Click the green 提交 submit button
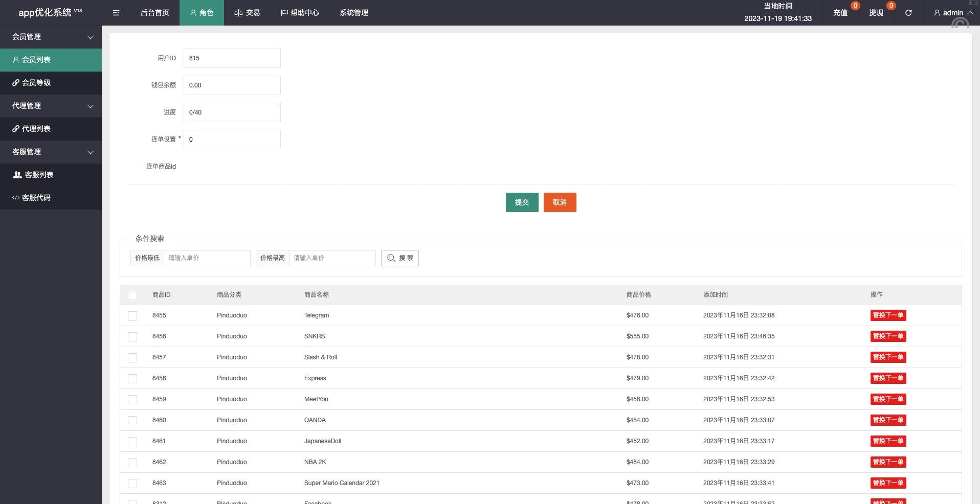Screen dimensions: 980x504 tap(522, 202)
